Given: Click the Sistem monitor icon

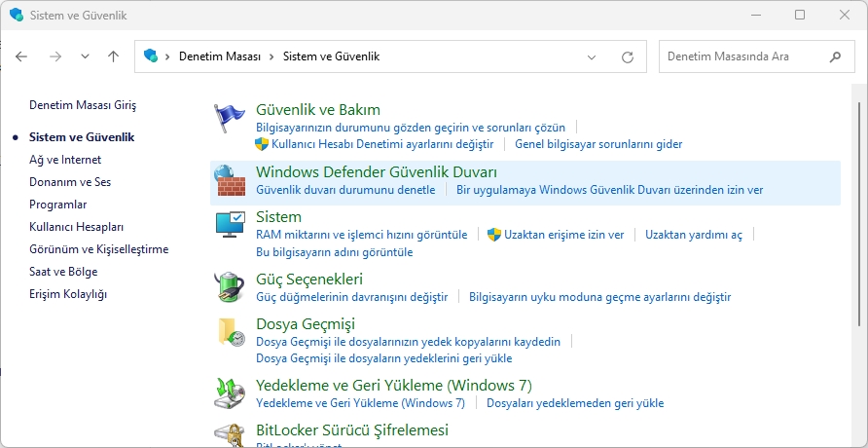Looking at the screenshot, I should click(x=230, y=225).
